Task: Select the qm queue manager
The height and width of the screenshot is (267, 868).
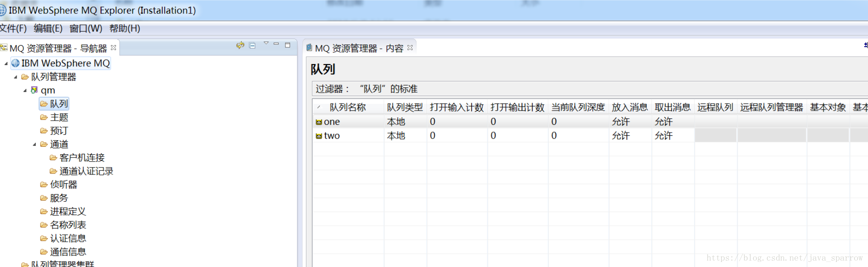Action: coord(48,90)
